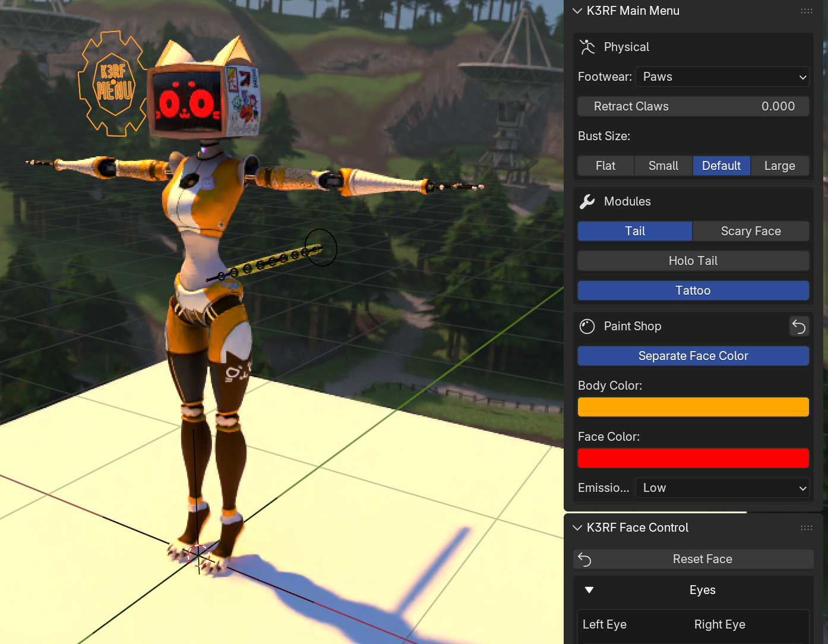Collapse the K3RF Face Control panel
This screenshot has height=644, width=828.
click(x=577, y=528)
